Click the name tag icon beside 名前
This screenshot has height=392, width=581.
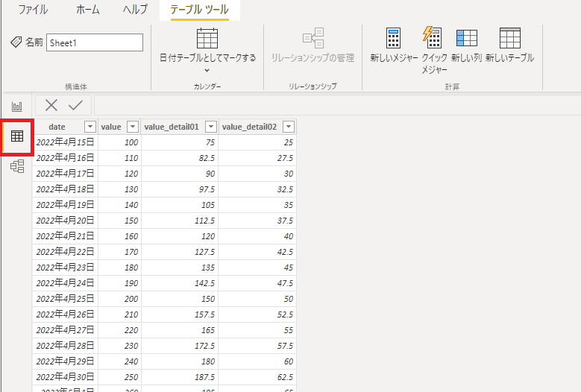(16, 42)
